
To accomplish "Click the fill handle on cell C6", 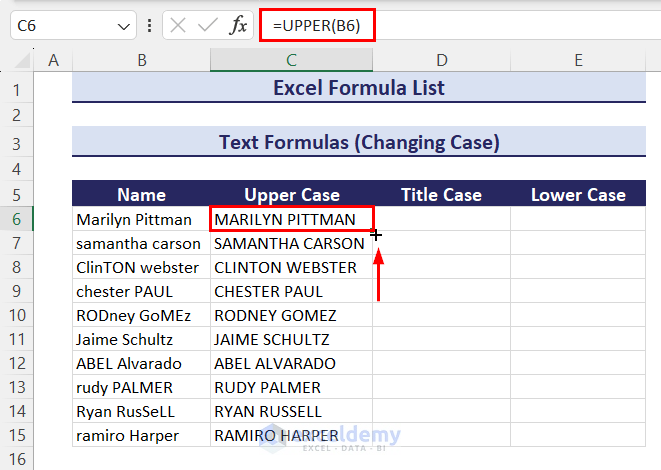I will pos(374,231).
